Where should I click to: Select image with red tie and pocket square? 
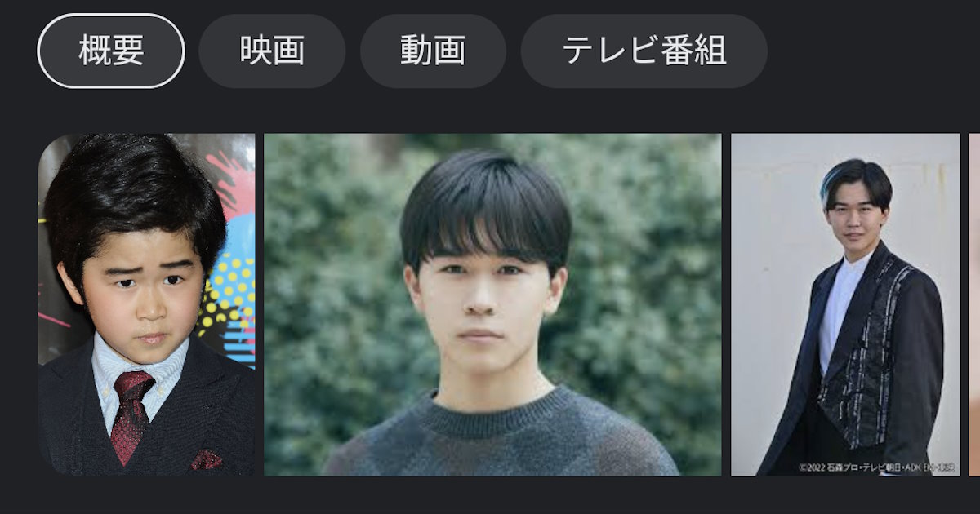146,304
